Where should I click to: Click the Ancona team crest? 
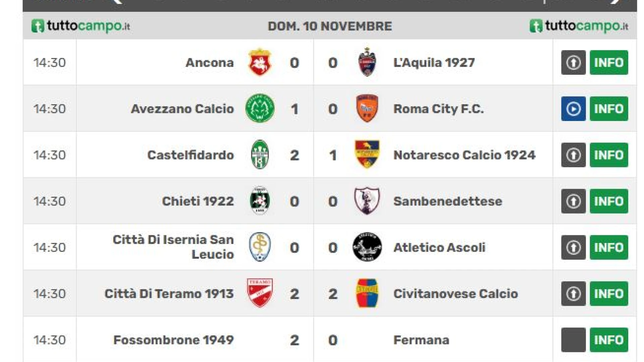click(260, 62)
